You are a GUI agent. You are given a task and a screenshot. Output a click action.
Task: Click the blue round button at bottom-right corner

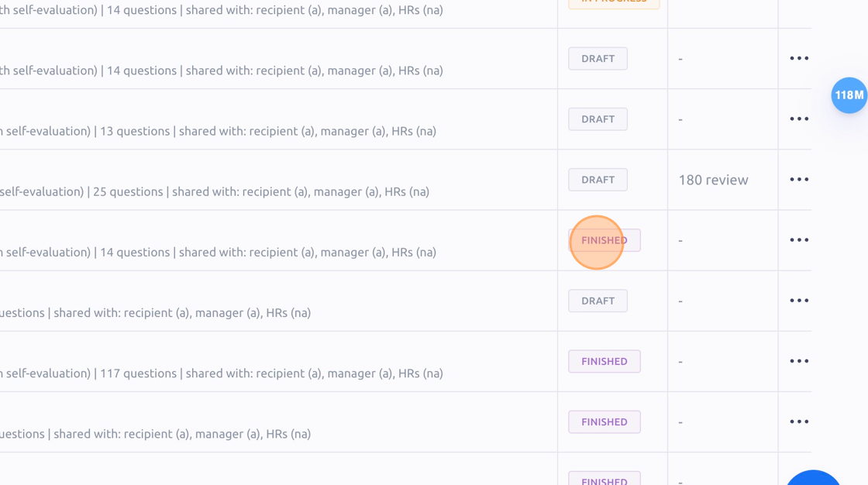(x=813, y=478)
